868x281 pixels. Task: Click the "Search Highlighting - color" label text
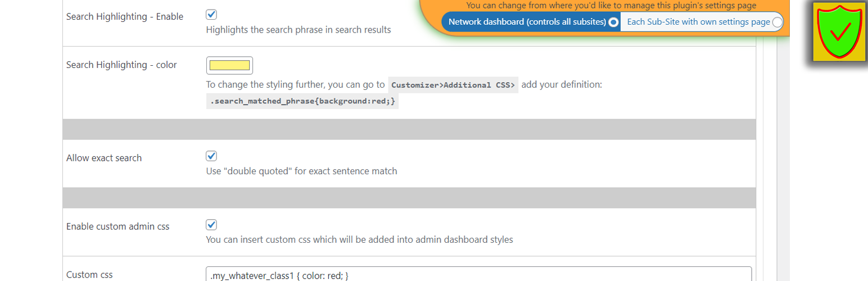(121, 65)
